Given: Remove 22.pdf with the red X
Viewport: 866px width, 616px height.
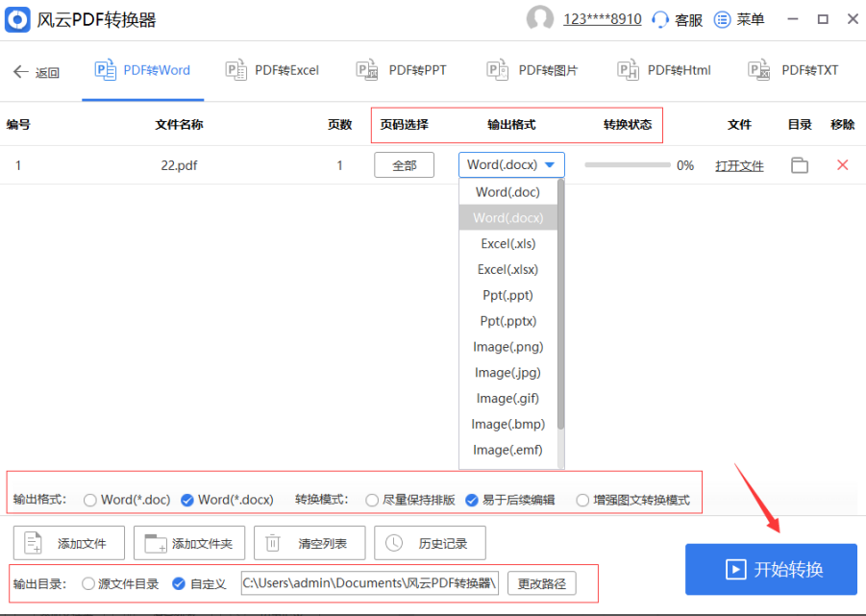Looking at the screenshot, I should point(842,165).
